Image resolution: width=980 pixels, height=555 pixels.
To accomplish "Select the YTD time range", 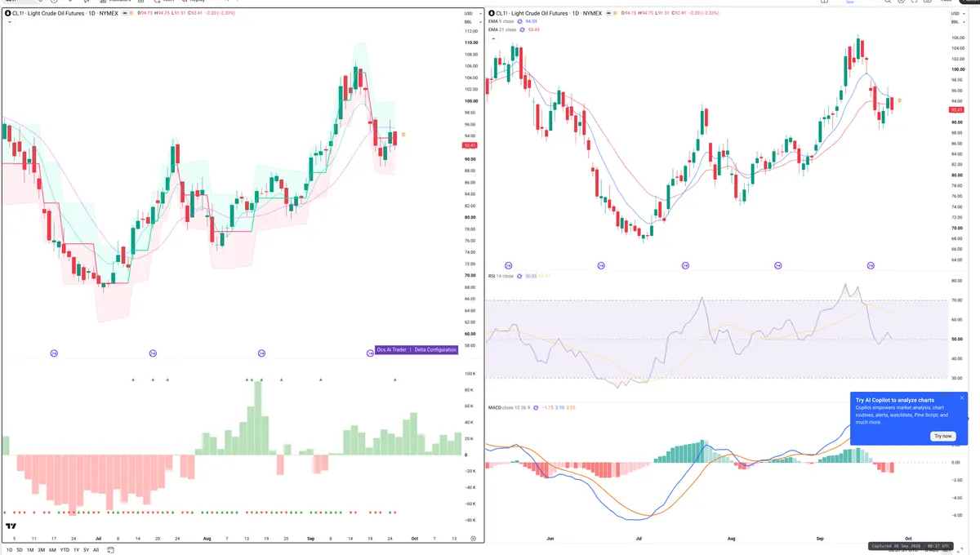I will [65, 550].
